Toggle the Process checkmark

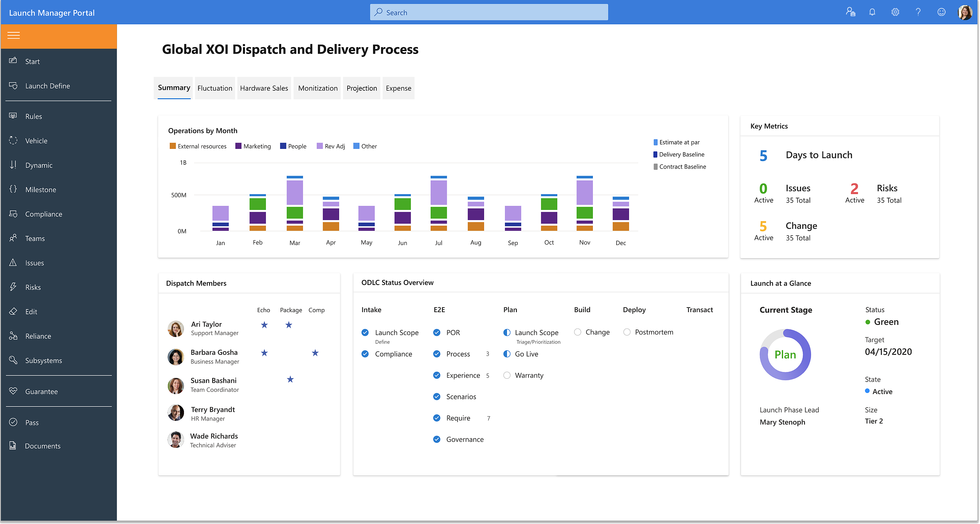pos(437,354)
